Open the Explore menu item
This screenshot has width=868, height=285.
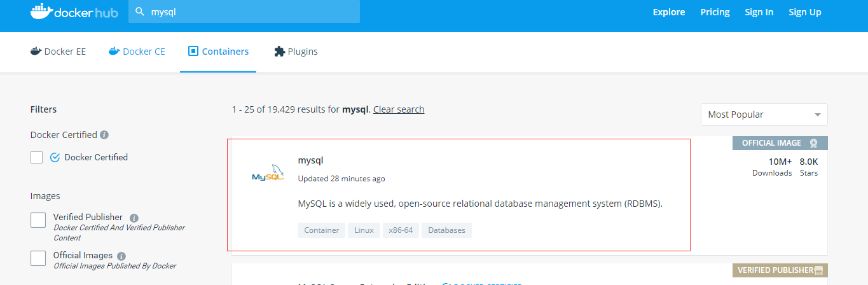(669, 12)
